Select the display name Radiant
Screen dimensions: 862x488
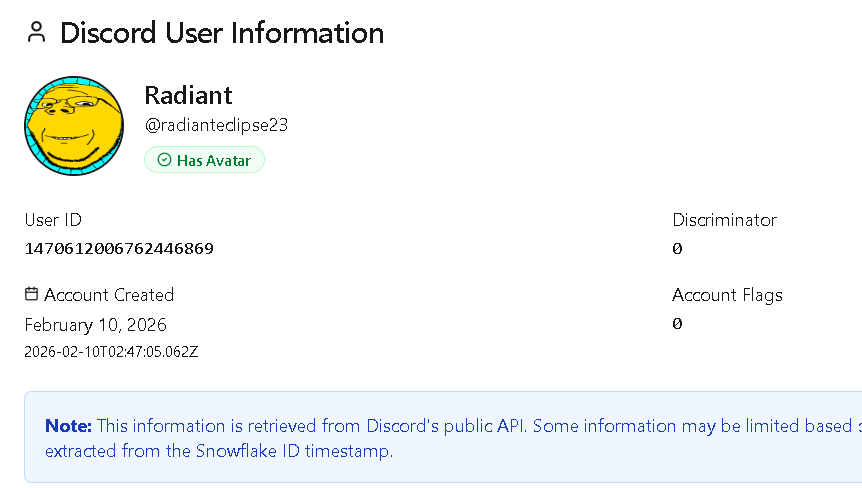(x=188, y=95)
